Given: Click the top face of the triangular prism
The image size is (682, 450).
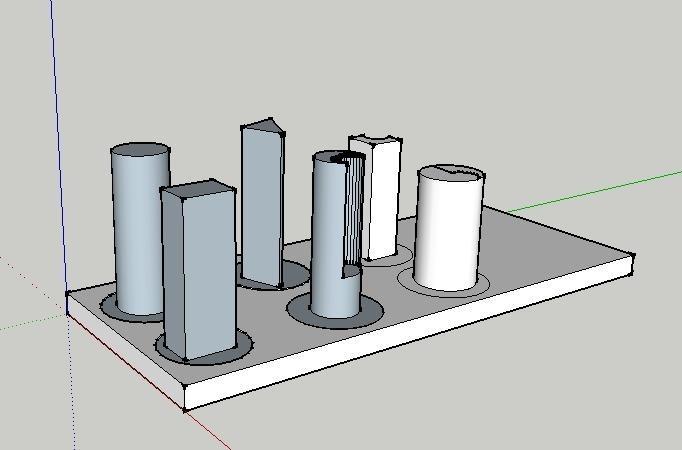Looking at the screenshot, I should 264,124.
